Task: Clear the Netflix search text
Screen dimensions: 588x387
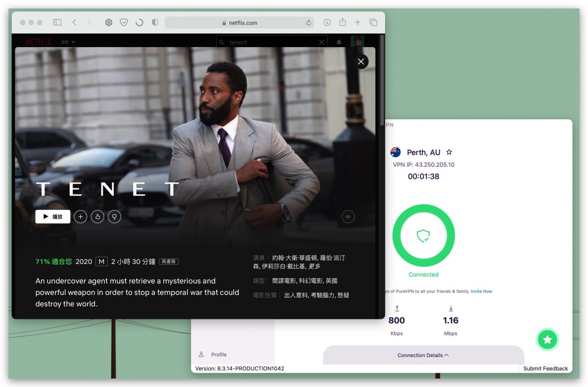Action: point(321,42)
